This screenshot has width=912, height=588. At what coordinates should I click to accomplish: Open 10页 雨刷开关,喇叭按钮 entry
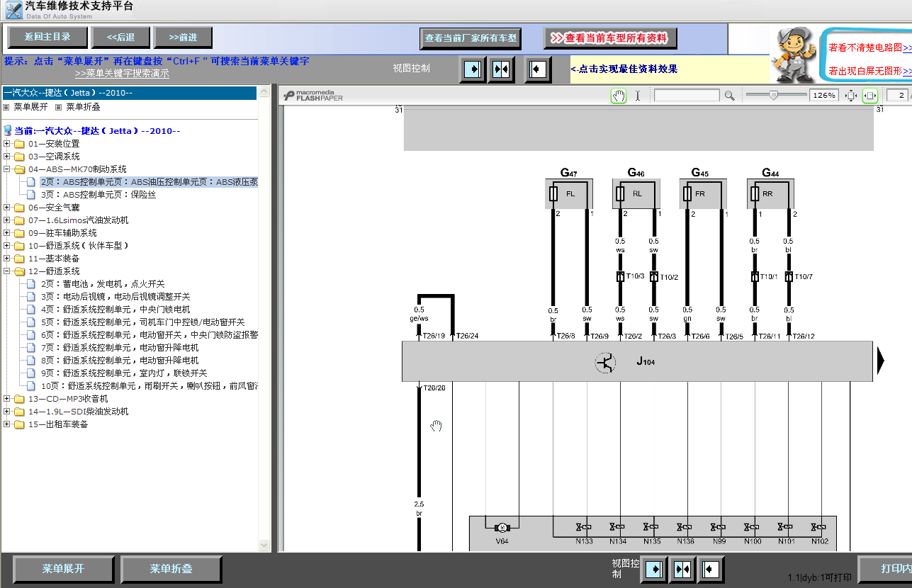coord(149,386)
